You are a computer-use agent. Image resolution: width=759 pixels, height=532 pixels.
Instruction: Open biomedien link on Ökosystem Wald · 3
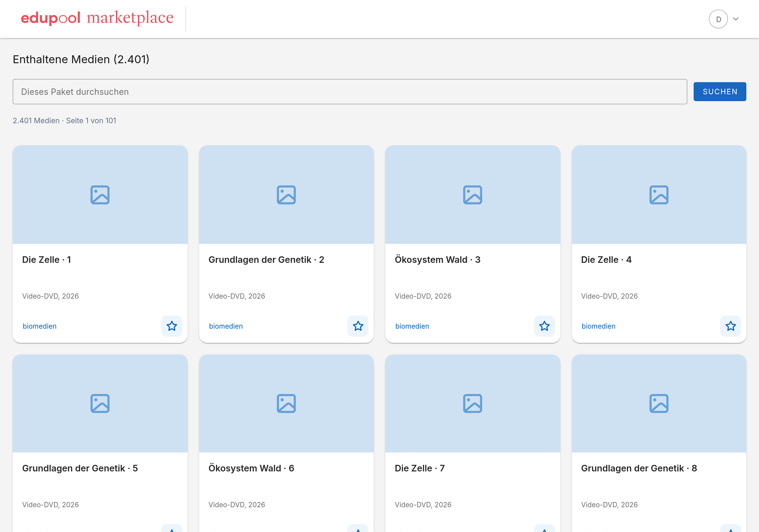pyautogui.click(x=412, y=326)
